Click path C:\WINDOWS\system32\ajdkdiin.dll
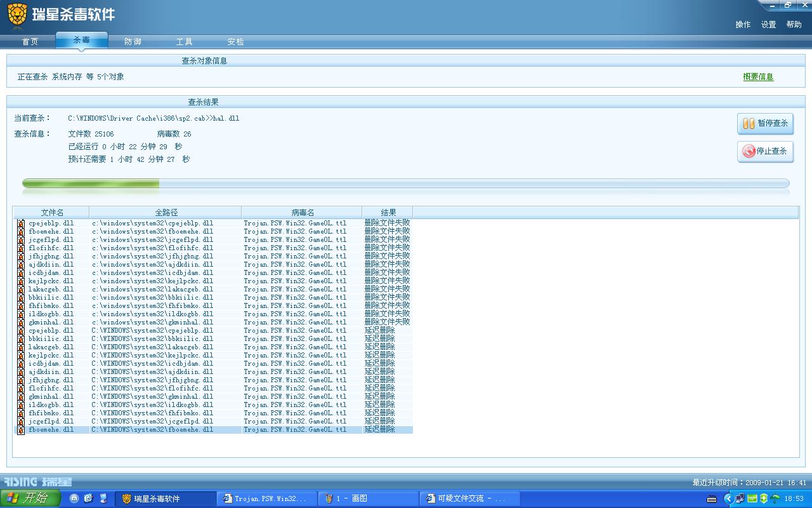This screenshot has width=812, height=508. click(x=152, y=372)
